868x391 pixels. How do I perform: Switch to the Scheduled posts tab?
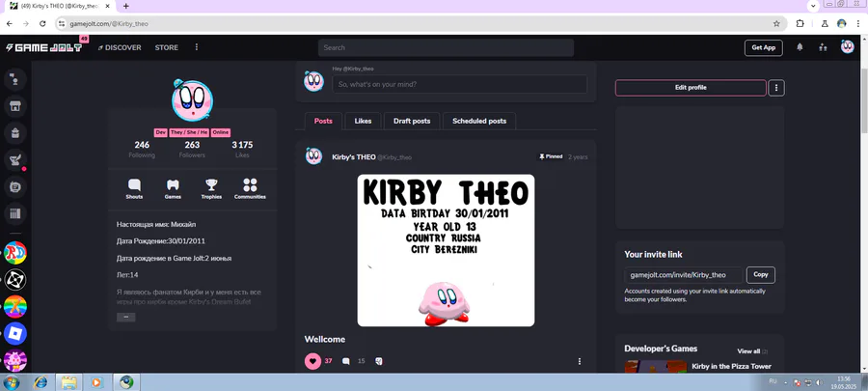click(x=479, y=121)
